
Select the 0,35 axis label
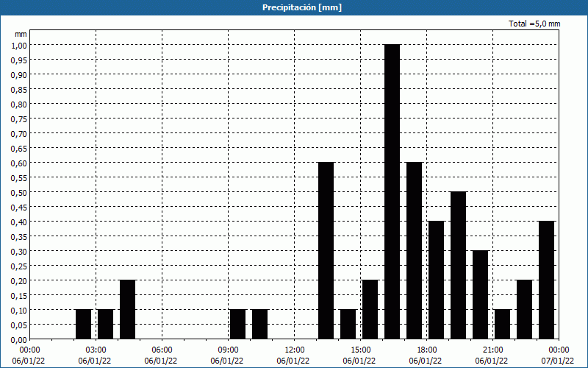19,236
